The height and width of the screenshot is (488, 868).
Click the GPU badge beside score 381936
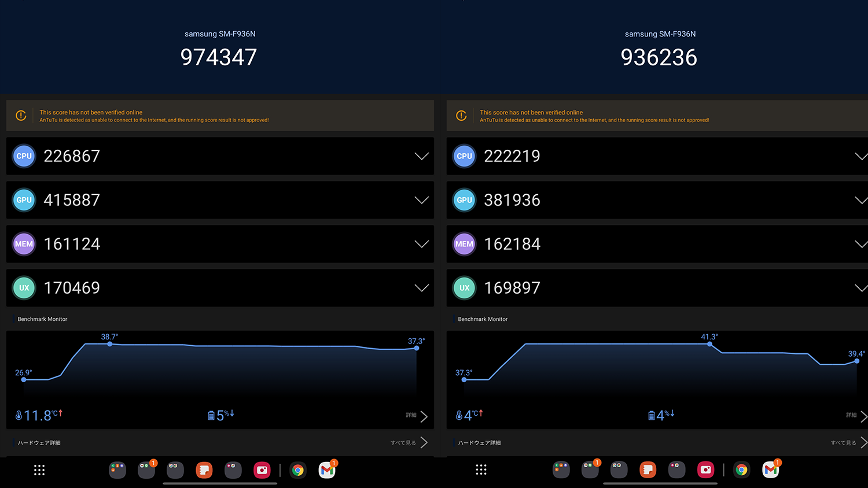click(x=464, y=200)
